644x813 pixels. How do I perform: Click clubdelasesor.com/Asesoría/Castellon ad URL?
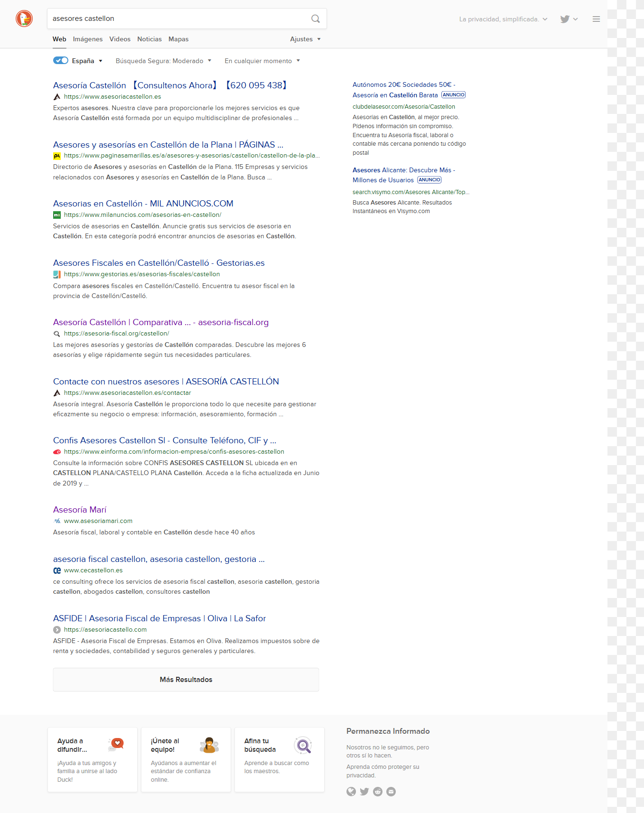pyautogui.click(x=404, y=107)
